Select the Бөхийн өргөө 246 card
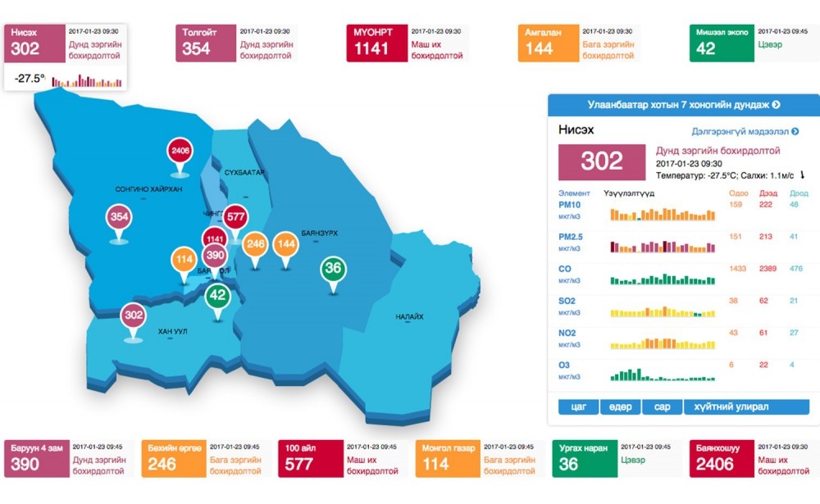820x504 pixels. [x=206, y=458]
